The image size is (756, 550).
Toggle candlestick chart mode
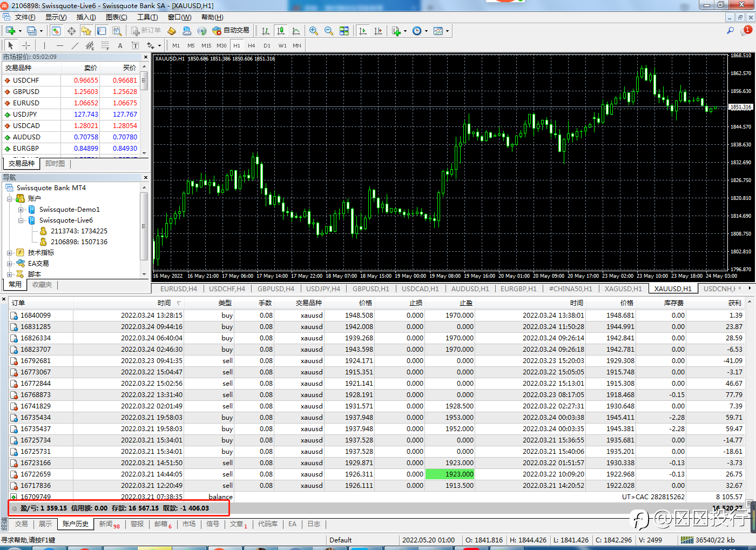(x=280, y=31)
